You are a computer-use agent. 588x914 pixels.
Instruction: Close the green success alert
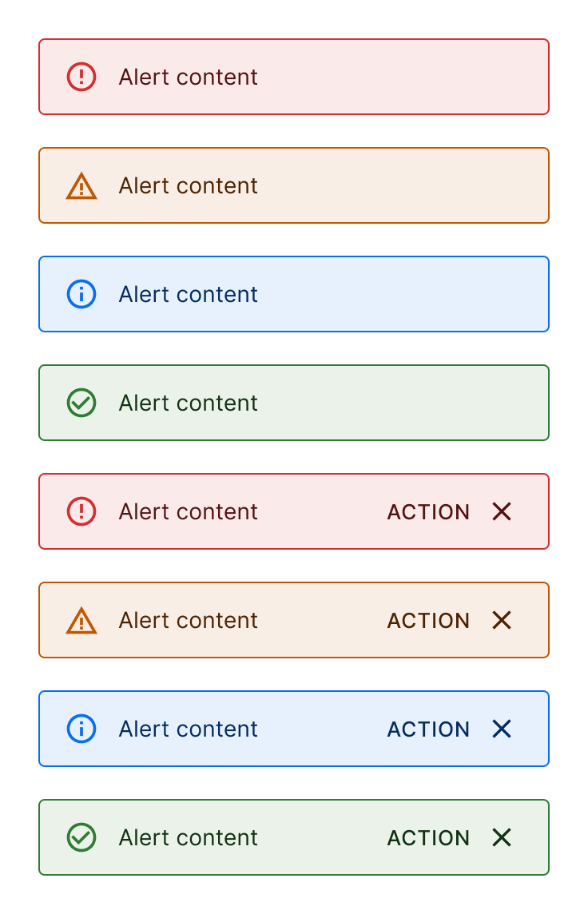coord(502,837)
